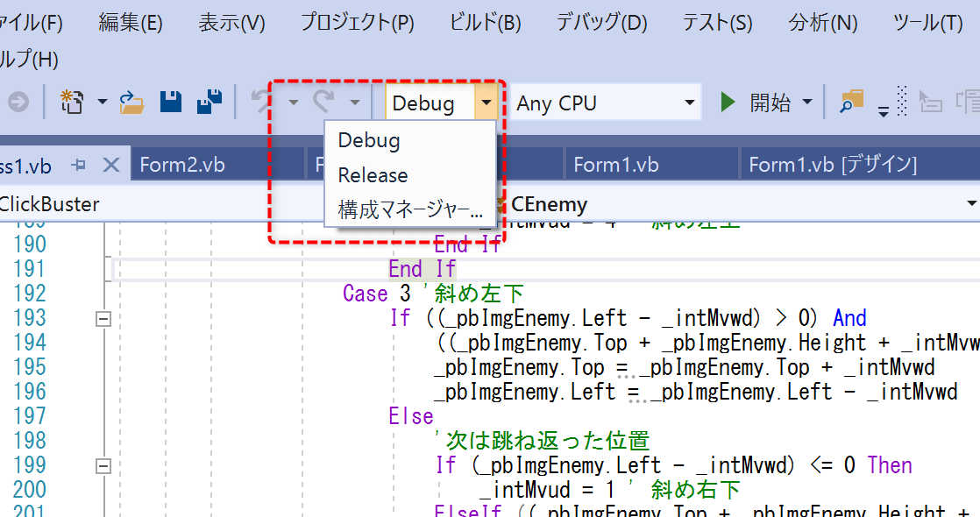This screenshot has height=517, width=980.
Task: Click the 'Then' keyword on line 199
Action: pyautogui.click(x=890, y=465)
